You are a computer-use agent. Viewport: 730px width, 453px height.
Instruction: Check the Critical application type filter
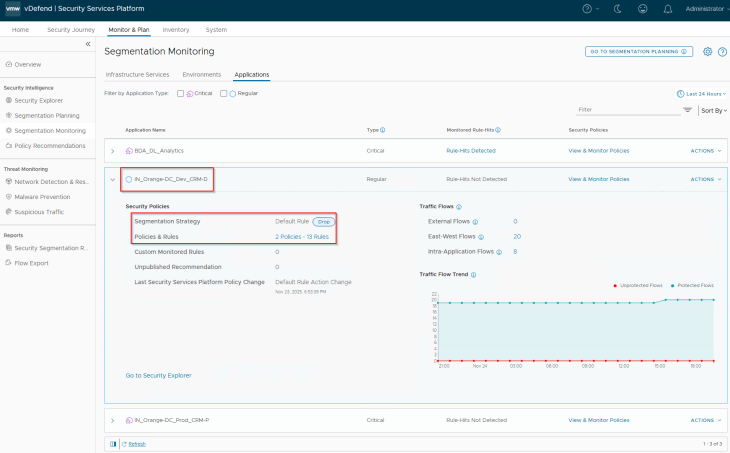(180, 93)
